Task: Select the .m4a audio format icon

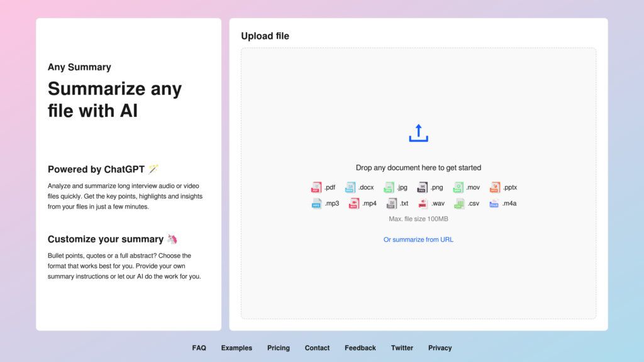Action: click(x=494, y=203)
